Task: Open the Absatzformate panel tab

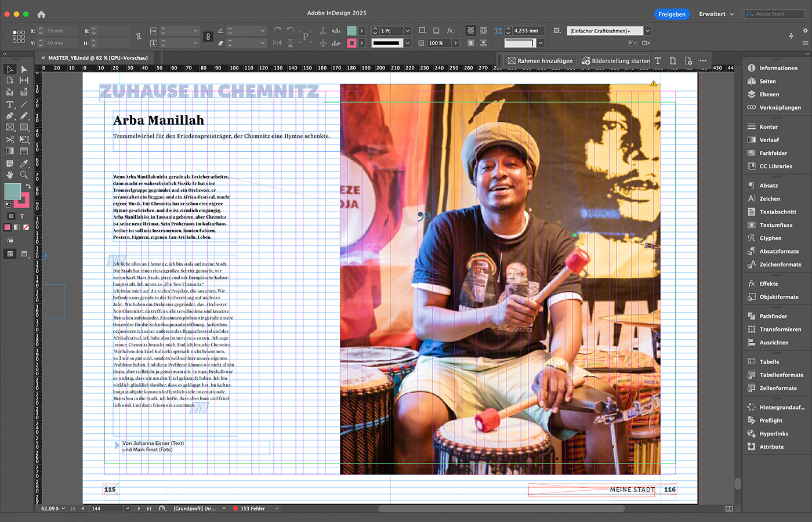Action: pos(779,251)
